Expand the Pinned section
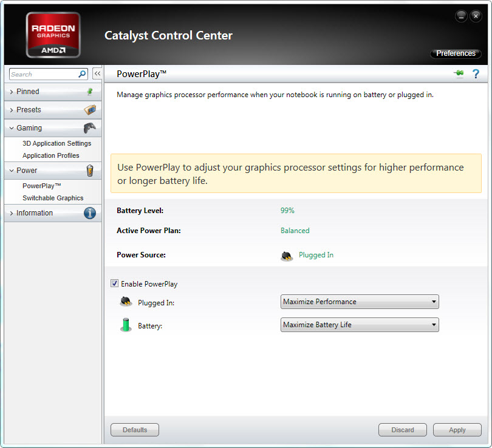492x448 pixels. tap(27, 92)
